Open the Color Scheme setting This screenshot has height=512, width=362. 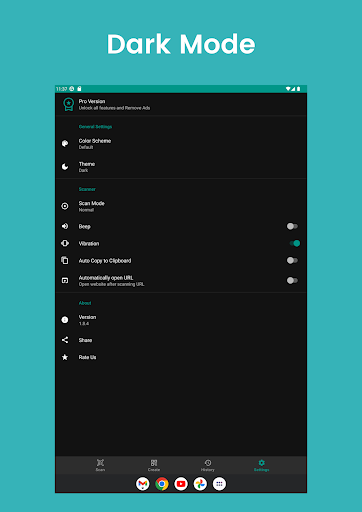click(x=181, y=144)
